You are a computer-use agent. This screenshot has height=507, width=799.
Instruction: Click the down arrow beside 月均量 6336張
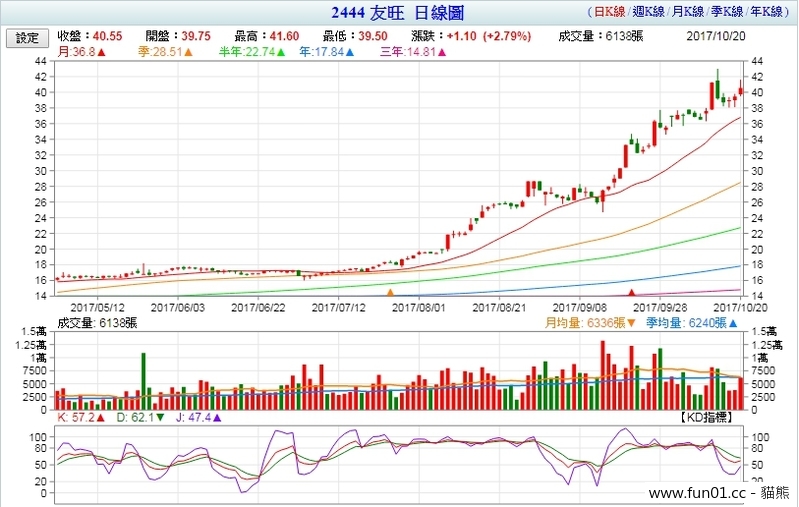[x=631, y=323]
